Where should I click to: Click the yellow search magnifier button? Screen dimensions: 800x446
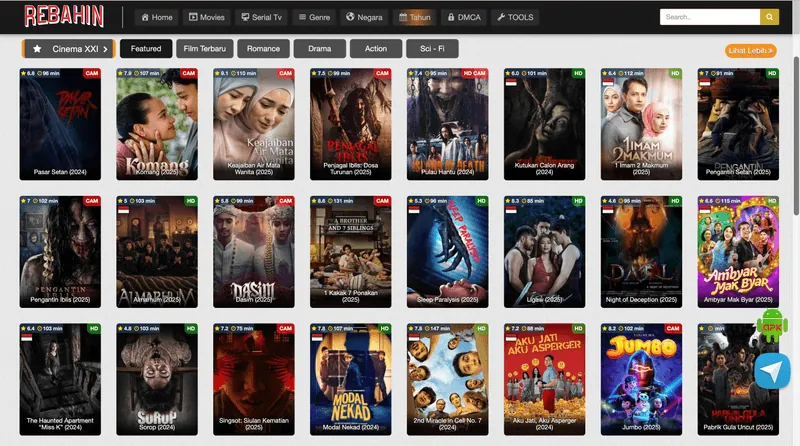coord(769,17)
